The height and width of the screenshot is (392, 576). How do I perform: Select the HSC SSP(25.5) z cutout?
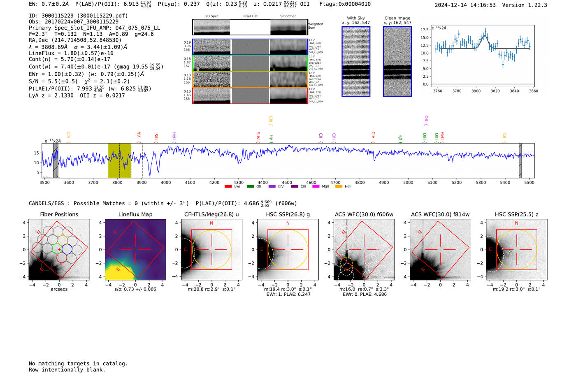[x=516, y=250]
